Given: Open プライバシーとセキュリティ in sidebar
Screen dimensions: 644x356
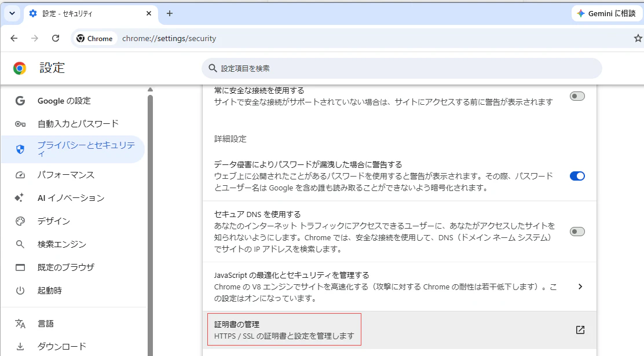Looking at the screenshot, I should point(73,149).
